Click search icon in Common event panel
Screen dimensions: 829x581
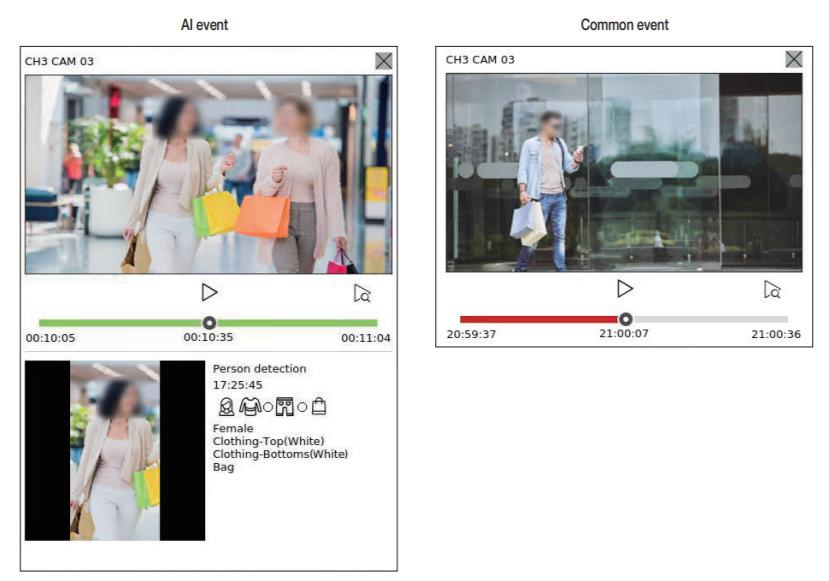(772, 289)
